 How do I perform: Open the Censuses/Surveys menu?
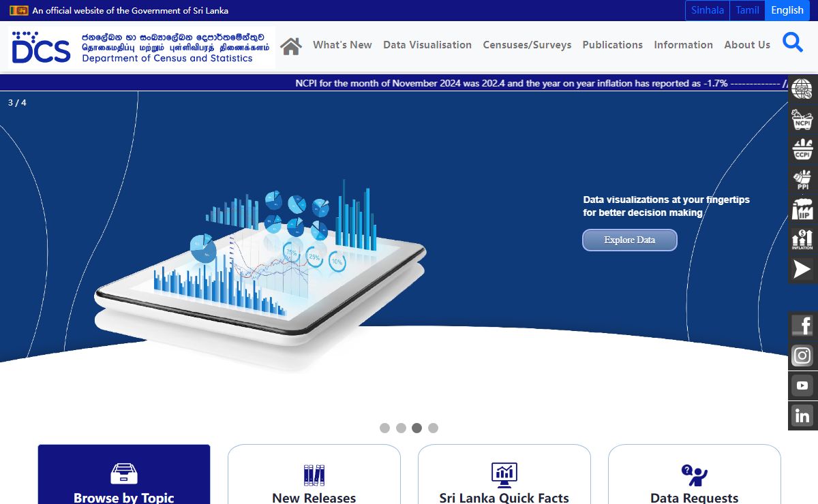click(527, 45)
